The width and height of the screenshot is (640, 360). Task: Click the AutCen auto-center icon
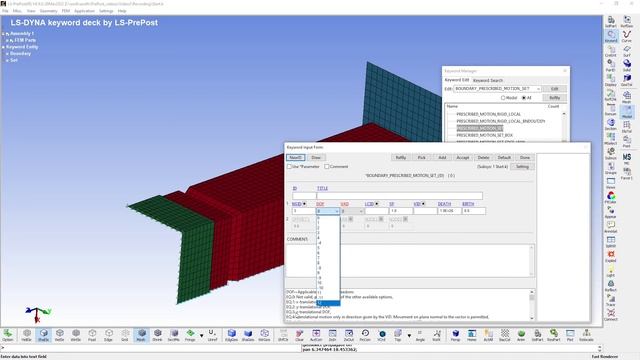[x=316, y=335]
